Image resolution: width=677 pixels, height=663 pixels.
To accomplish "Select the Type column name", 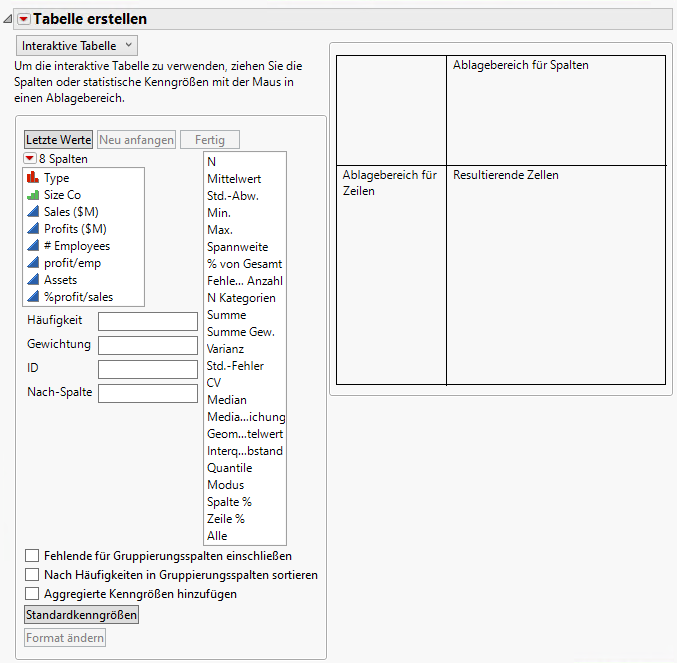I will (x=57, y=178).
